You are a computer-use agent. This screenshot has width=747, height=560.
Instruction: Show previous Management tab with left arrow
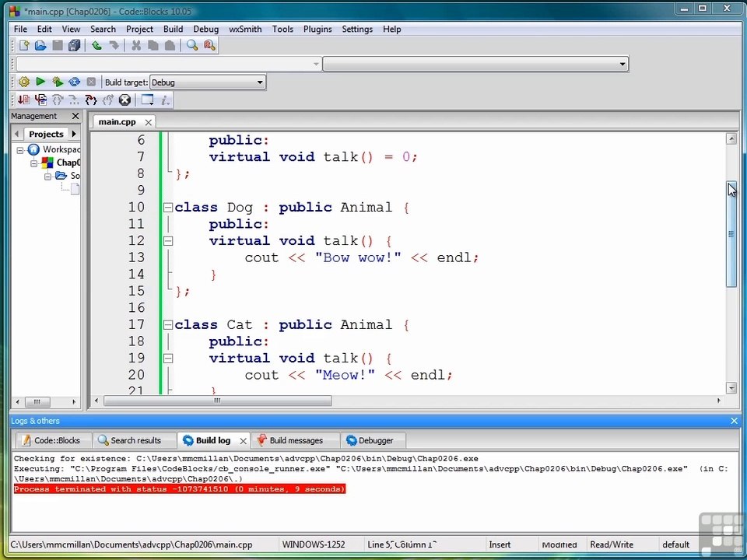(x=17, y=134)
